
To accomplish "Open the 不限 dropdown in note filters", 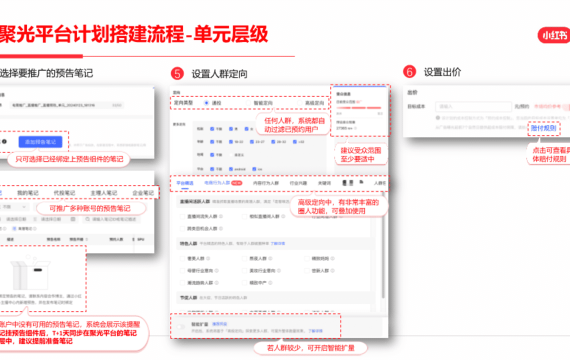I will point(14,207).
